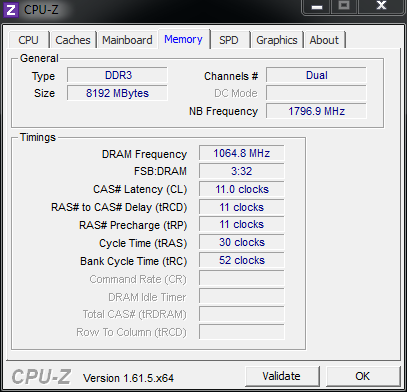
Task: Click the CPU-Z purple logo icon in title bar
Action: click(10, 9)
